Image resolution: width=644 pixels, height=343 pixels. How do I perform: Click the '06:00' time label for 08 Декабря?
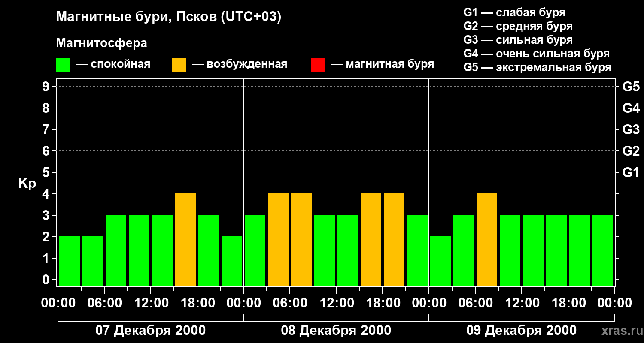290,303
